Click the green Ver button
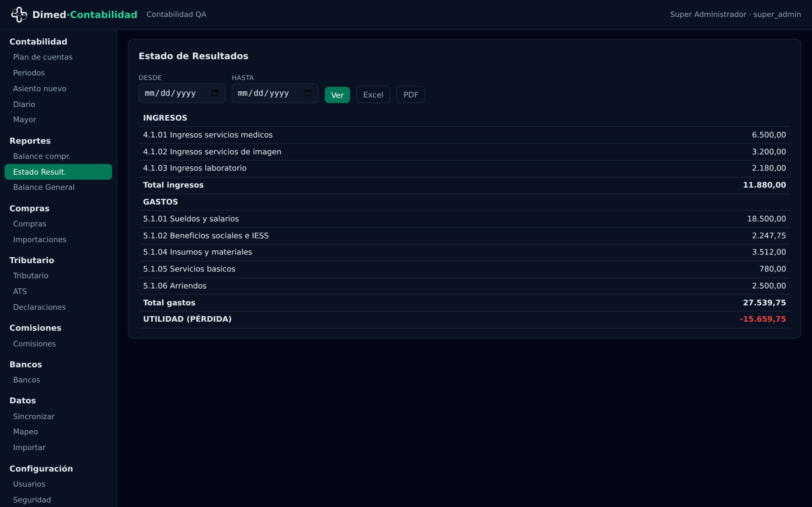812x507 pixels. click(337, 95)
